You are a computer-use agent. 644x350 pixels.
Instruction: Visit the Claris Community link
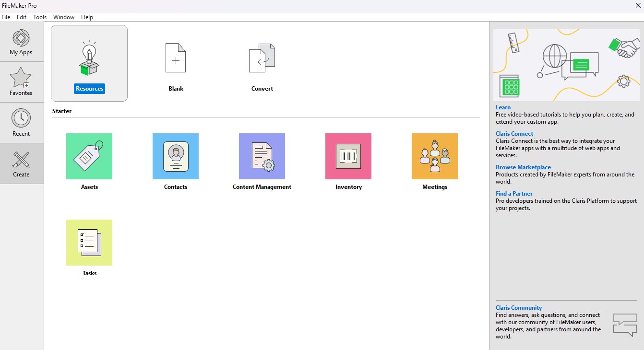[519, 308]
